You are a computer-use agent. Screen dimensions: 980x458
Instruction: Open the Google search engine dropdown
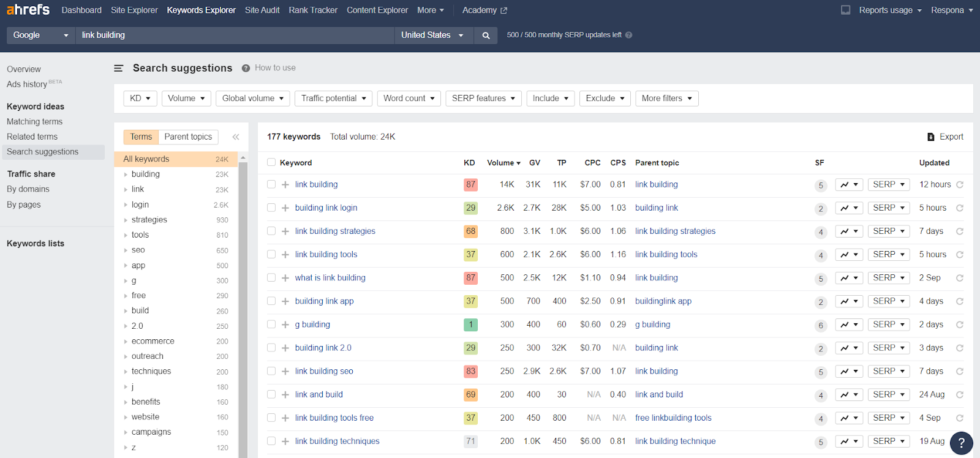pos(41,36)
